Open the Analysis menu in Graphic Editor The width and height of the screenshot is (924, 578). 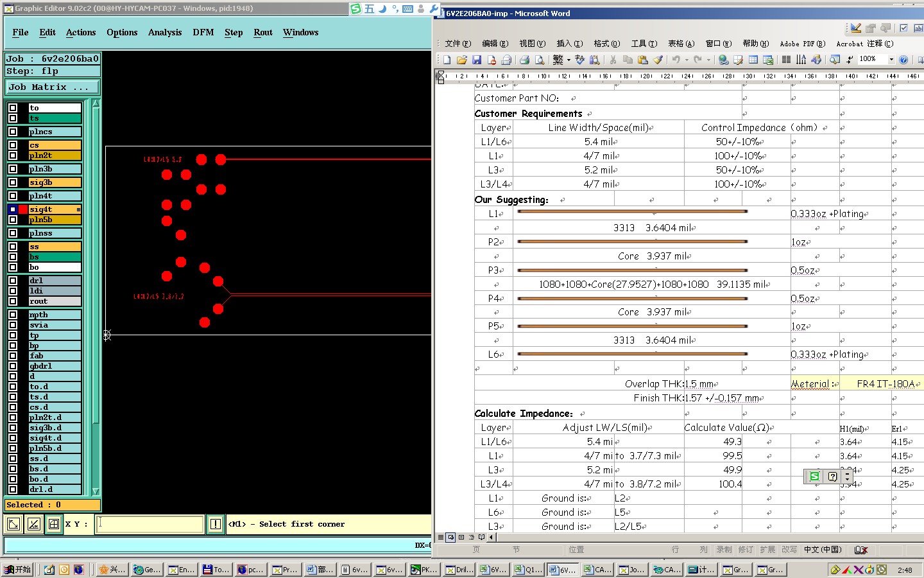[x=165, y=32]
